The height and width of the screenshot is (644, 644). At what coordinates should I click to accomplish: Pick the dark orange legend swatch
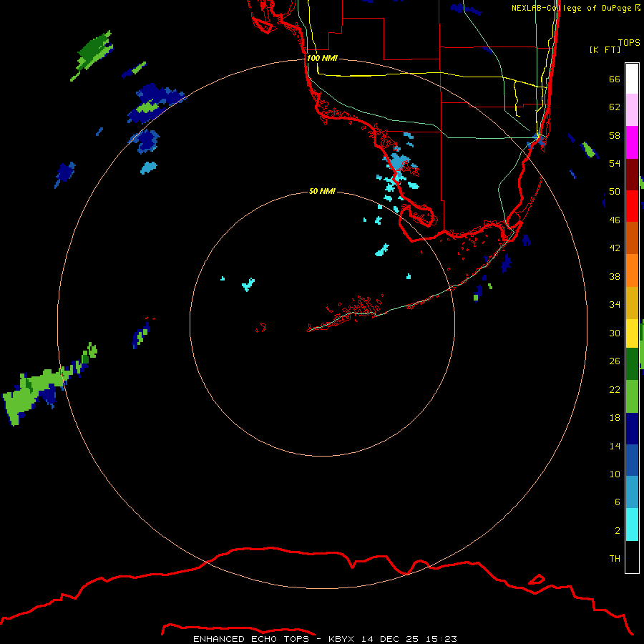[x=632, y=238]
